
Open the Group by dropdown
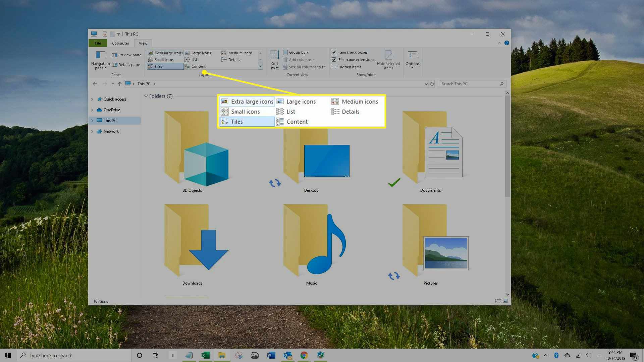[x=296, y=52]
